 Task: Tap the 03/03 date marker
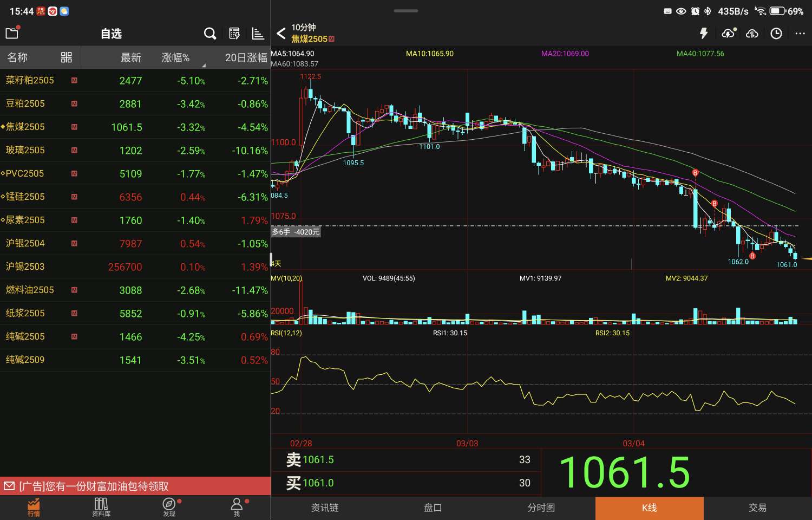(467, 443)
